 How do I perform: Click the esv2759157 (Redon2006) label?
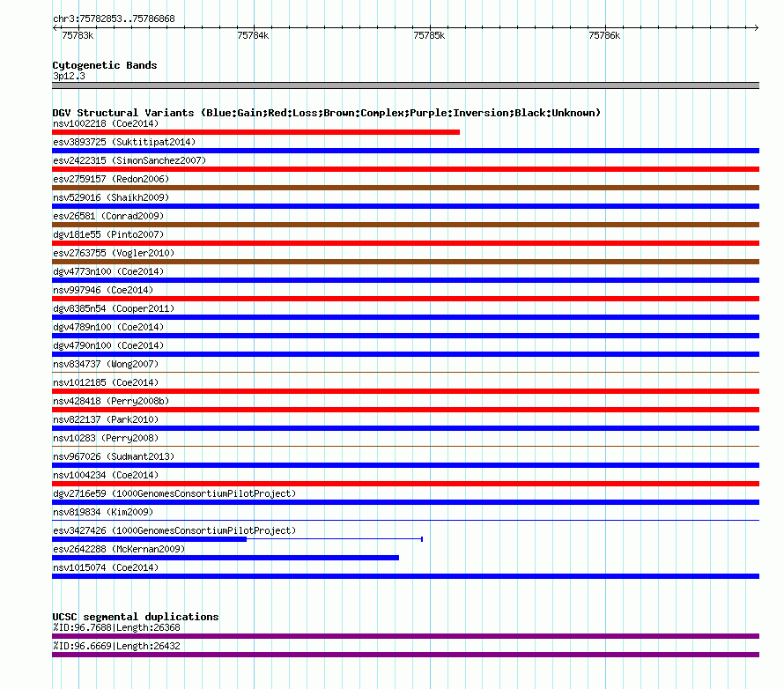111,179
